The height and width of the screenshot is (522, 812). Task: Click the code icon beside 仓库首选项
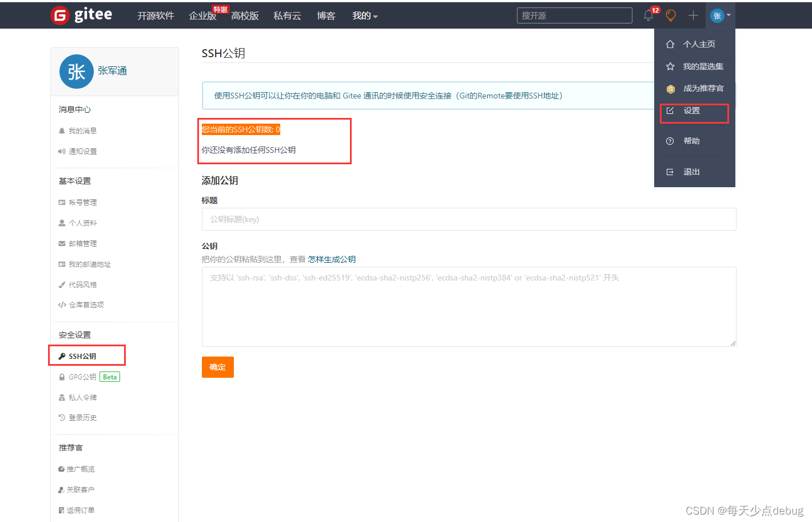click(x=62, y=305)
